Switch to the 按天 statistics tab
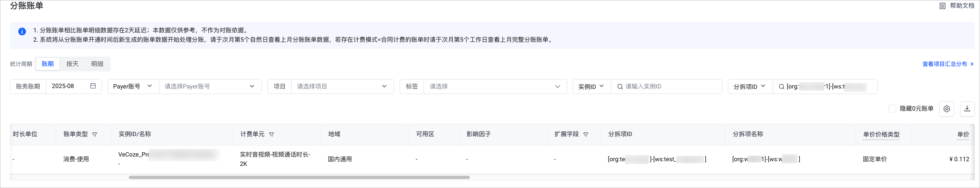 (72, 64)
